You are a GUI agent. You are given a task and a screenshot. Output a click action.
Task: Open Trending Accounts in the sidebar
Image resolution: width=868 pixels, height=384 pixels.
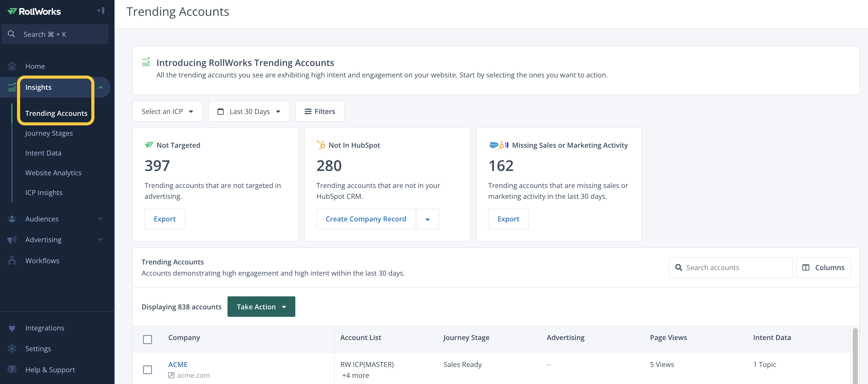(x=56, y=113)
